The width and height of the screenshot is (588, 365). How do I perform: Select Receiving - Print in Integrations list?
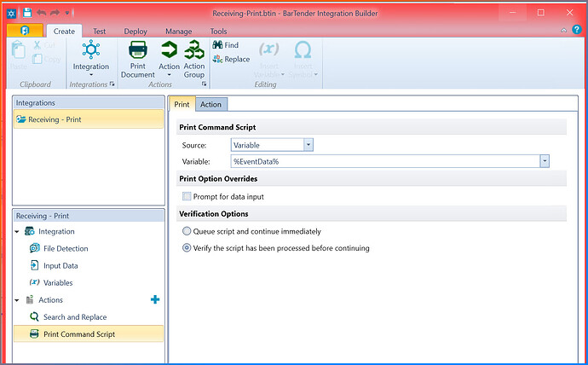[89, 119]
